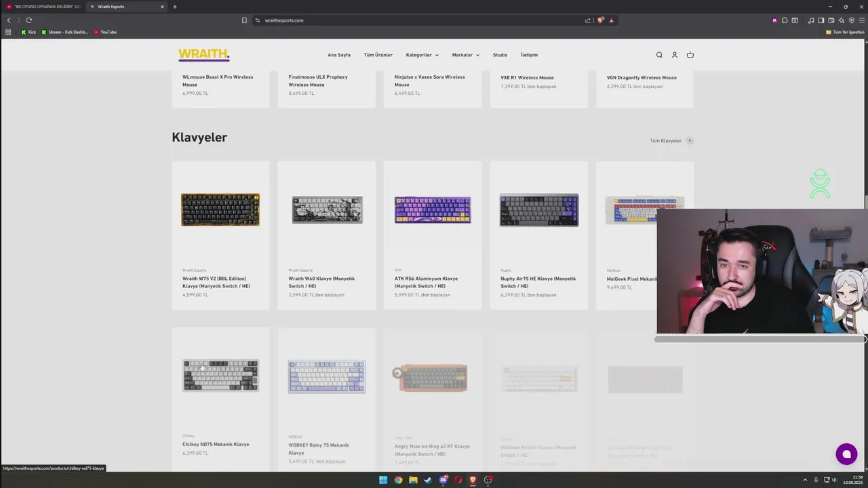The image size is (868, 488).
Task: Open Nuphy Air75 HE Klavye link
Action: point(538,282)
